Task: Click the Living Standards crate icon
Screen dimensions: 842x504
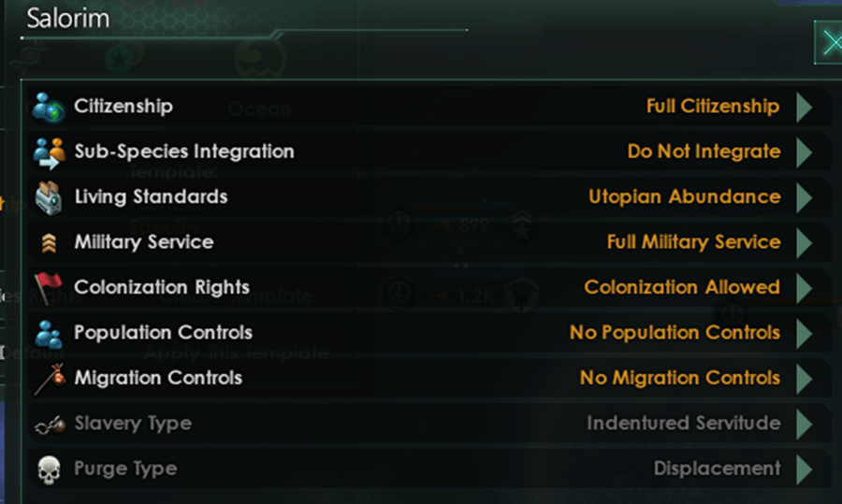Action: point(46,197)
